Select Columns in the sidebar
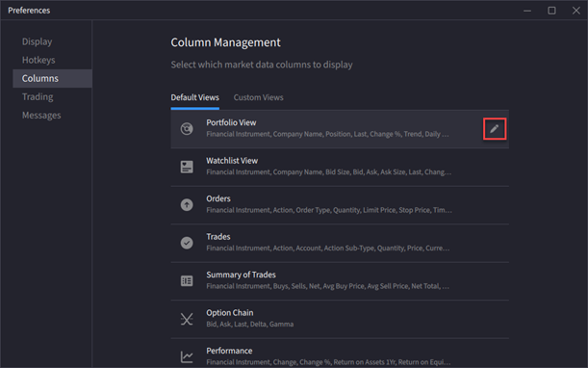588x368 pixels. coord(53,78)
